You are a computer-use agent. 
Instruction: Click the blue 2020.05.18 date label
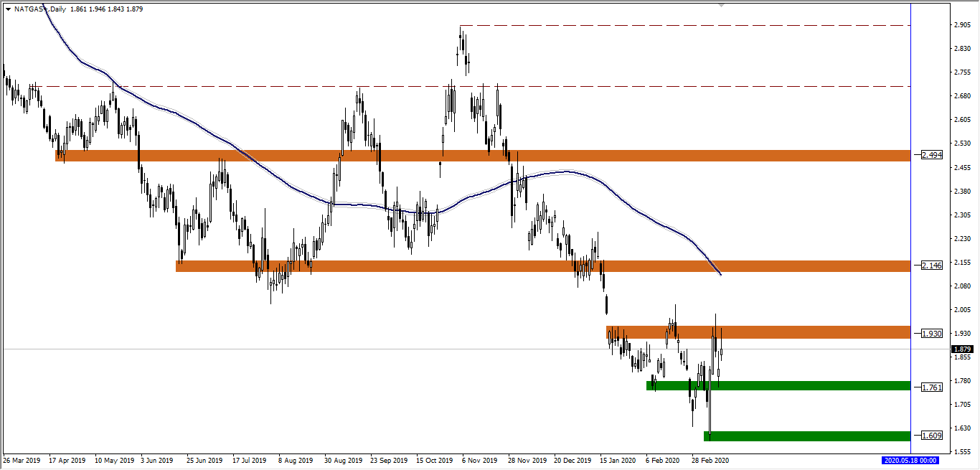pos(910,460)
